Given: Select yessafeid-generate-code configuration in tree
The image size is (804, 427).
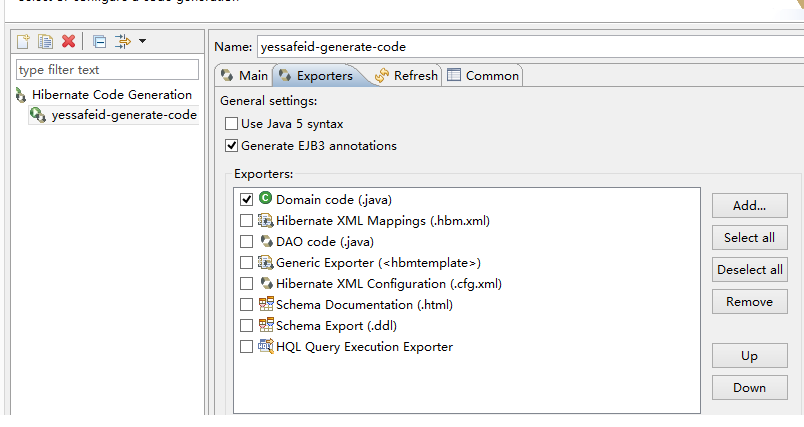Looking at the screenshot, I should point(124,115).
